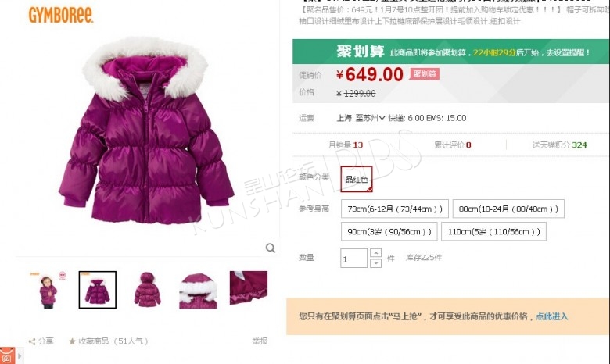Click the 举报 report link
Screen dimensions: 610x364
coord(260,341)
